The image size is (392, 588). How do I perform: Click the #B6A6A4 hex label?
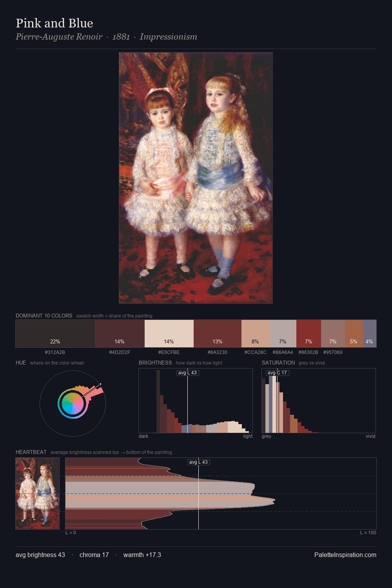pos(283,352)
